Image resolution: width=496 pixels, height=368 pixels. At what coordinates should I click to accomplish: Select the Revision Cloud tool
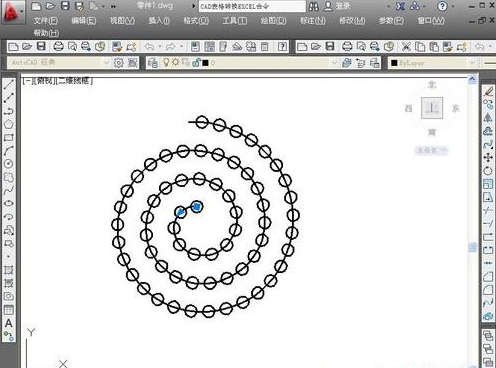pyautogui.click(x=9, y=177)
